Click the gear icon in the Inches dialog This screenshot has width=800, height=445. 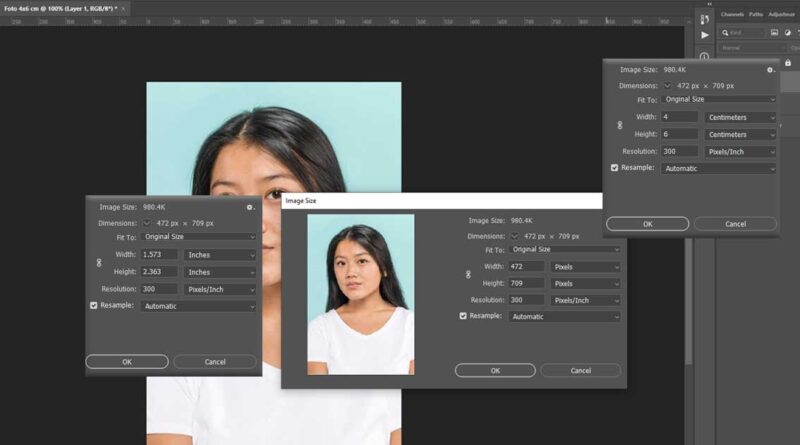[250, 207]
